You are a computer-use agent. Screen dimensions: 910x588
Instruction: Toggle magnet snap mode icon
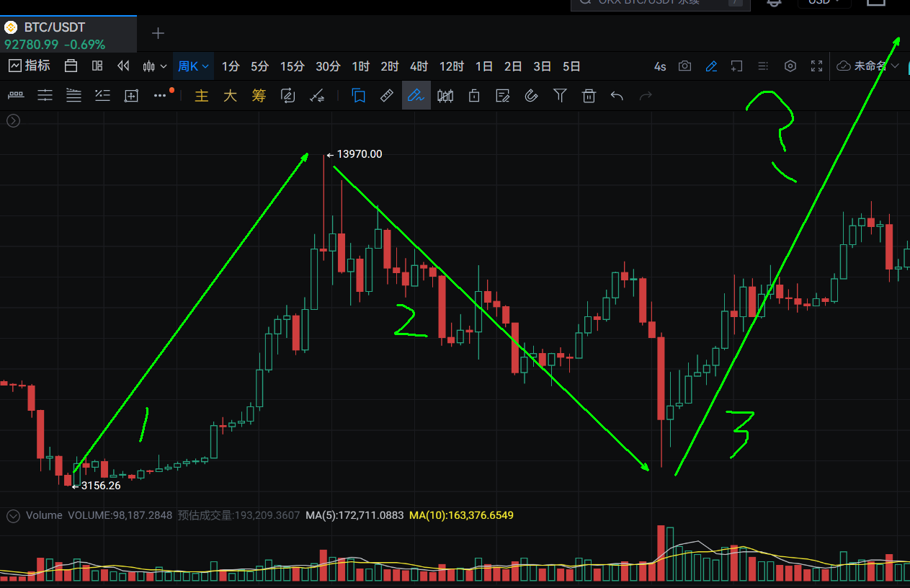(531, 95)
